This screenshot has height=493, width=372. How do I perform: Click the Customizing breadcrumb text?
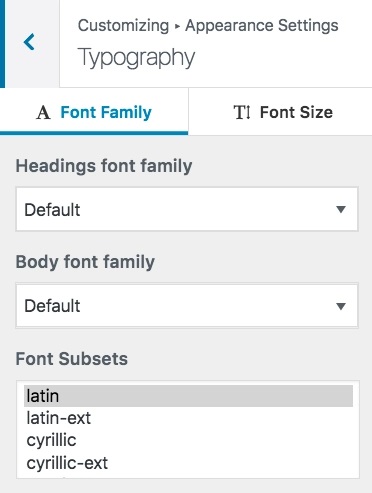(x=123, y=26)
